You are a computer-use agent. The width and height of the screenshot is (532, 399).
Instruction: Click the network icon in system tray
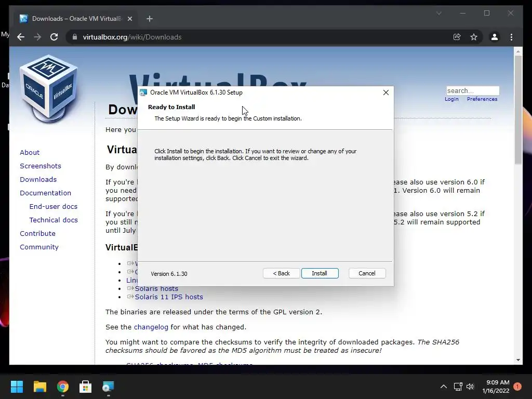tap(458, 387)
